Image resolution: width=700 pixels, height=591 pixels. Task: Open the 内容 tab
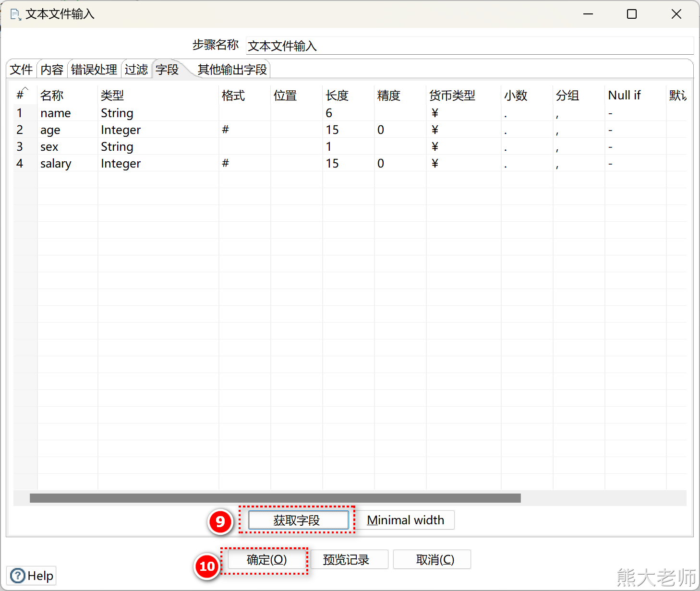52,70
